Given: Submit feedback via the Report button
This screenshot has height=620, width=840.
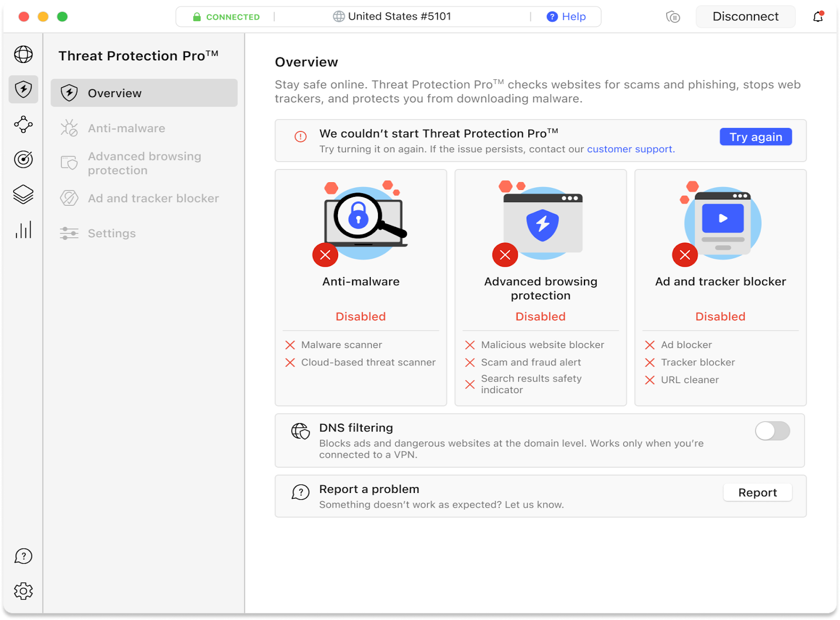Looking at the screenshot, I should point(757,492).
